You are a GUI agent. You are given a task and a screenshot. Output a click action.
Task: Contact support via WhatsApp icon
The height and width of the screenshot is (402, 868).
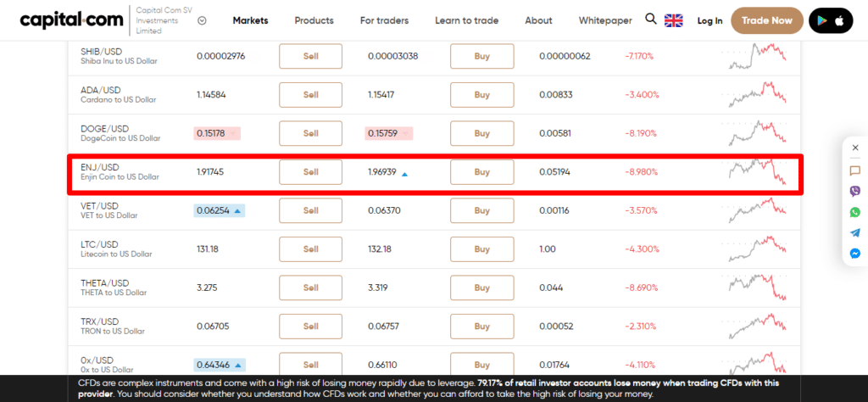tap(855, 212)
